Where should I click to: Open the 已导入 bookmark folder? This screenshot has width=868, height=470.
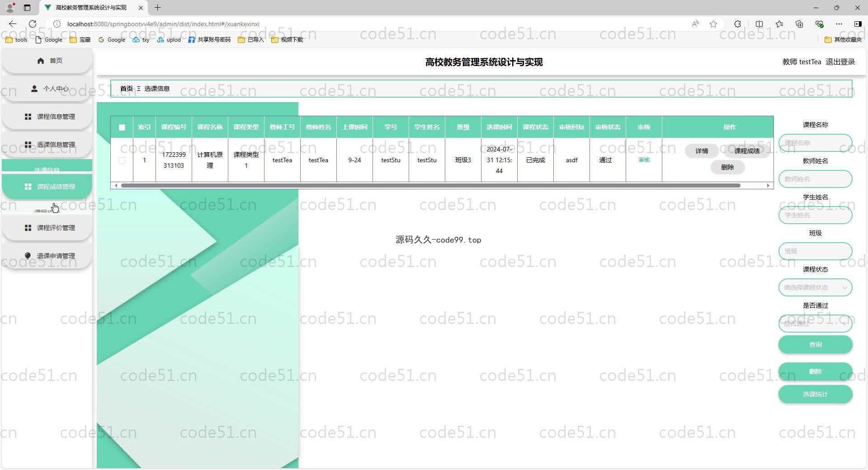coord(251,40)
